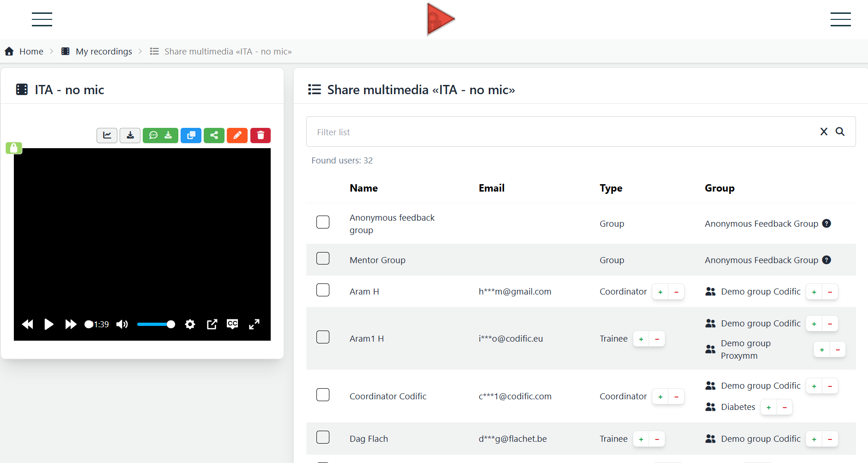The image size is (868, 463).
Task: Click the Email column header
Action: click(492, 188)
